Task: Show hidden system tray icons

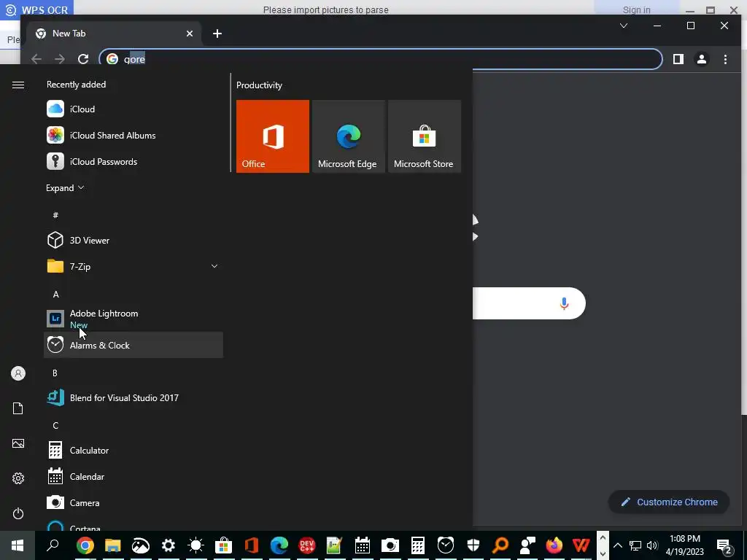Action: (x=618, y=545)
